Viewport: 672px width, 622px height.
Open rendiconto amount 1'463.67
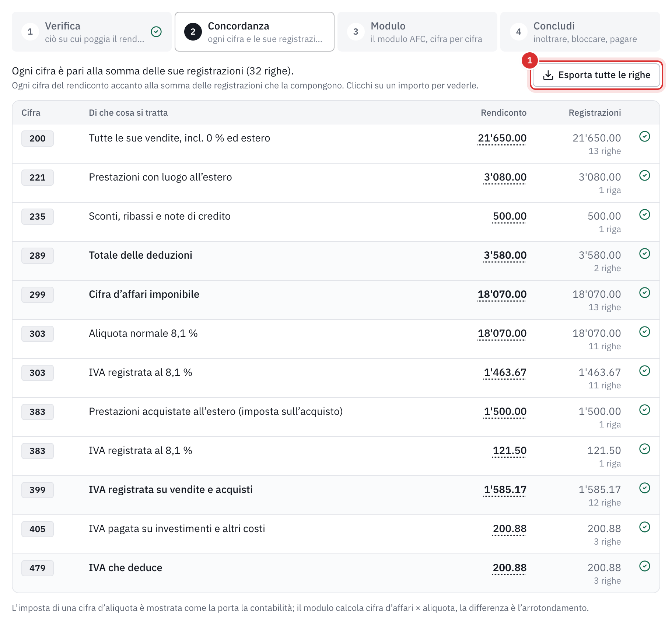click(x=505, y=373)
